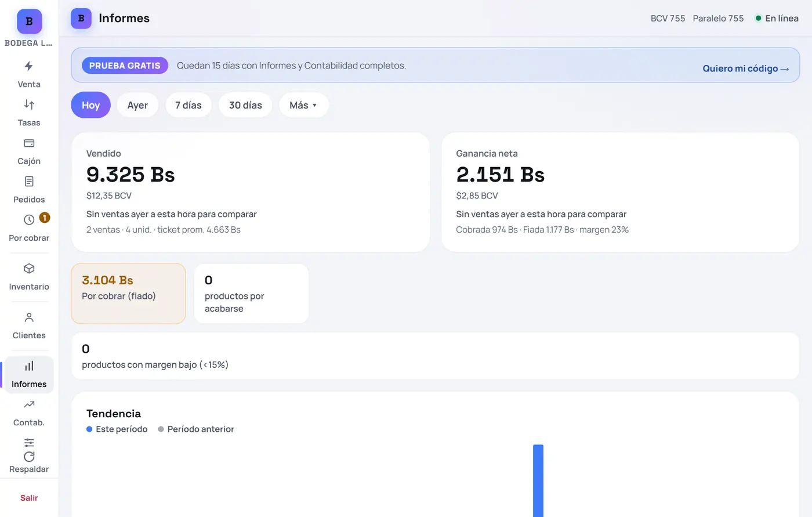Expand the Más period dropdown
This screenshot has height=517, width=812.
(x=304, y=105)
